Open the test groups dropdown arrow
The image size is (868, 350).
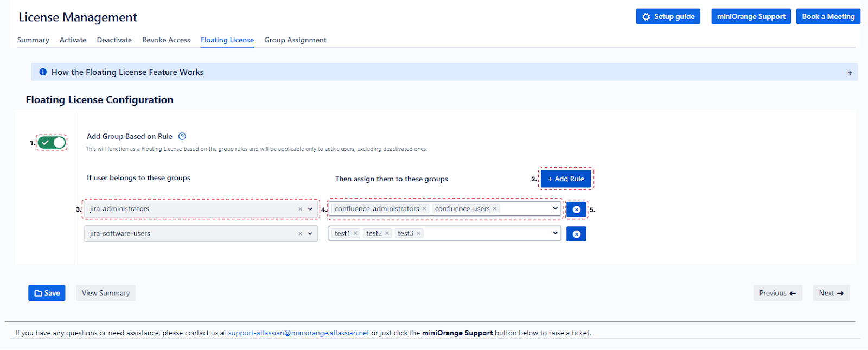(x=555, y=233)
